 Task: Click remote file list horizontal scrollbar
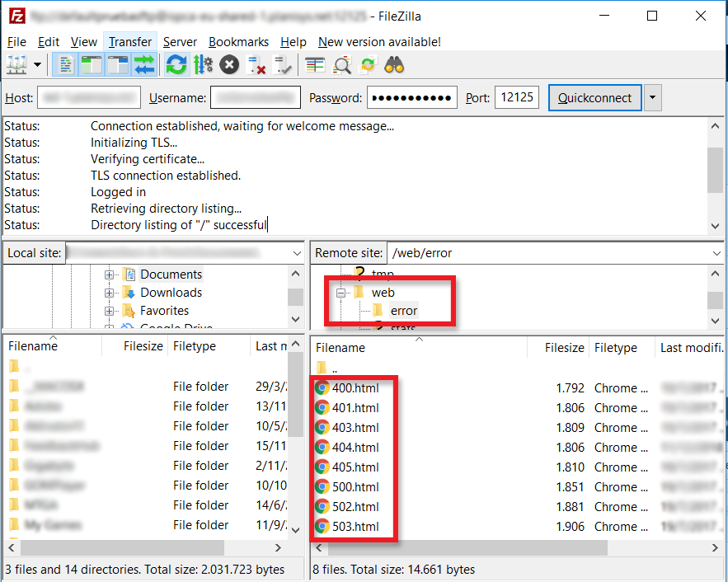pos(467,548)
